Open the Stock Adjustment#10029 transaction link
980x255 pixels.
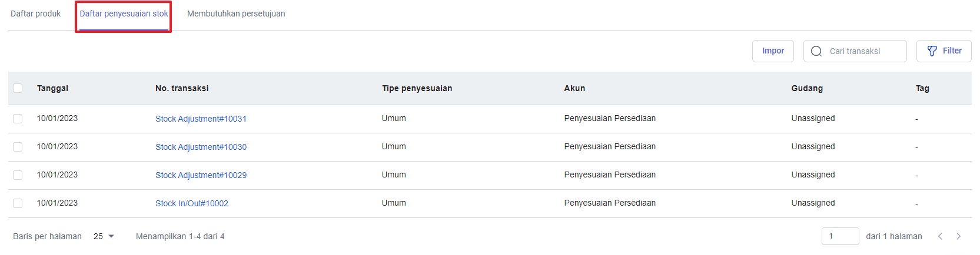pos(201,175)
